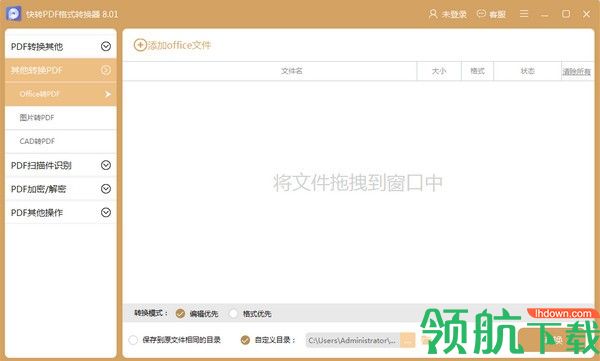Click the 清除所有 link
This screenshot has height=361, width=600.
576,71
